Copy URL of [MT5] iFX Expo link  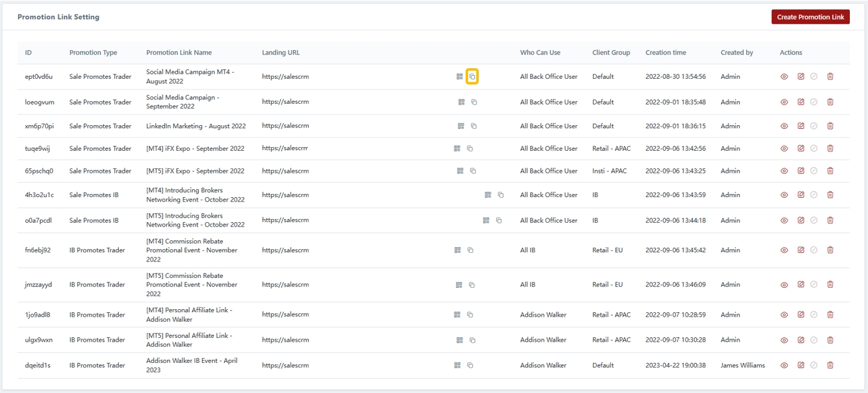tap(473, 171)
